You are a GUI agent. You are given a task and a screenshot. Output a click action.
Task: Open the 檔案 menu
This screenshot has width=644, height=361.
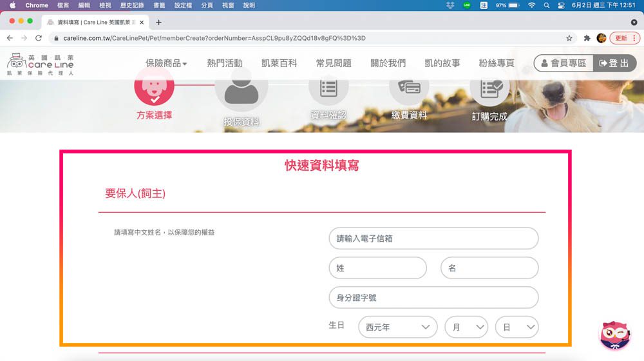(x=63, y=5)
